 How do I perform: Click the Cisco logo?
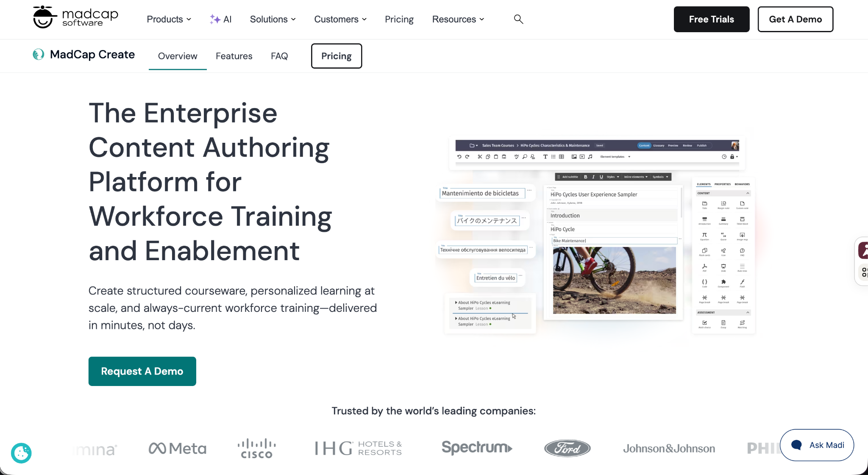point(256,448)
